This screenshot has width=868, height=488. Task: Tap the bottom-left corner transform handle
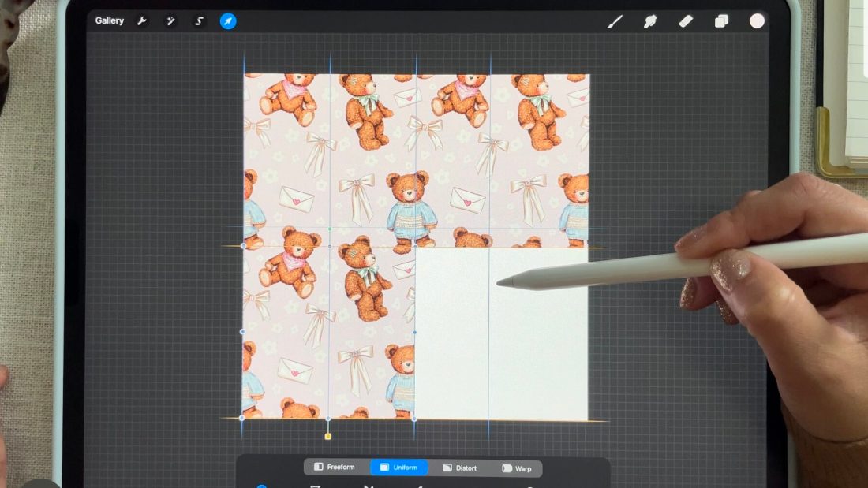(242, 418)
